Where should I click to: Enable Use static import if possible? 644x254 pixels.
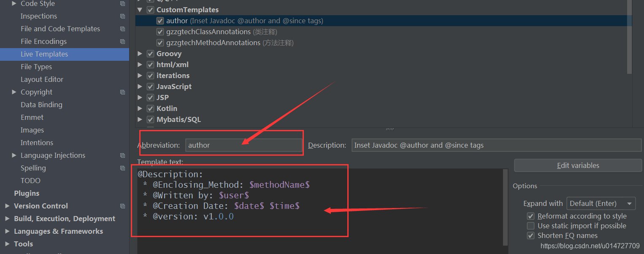[531, 226]
